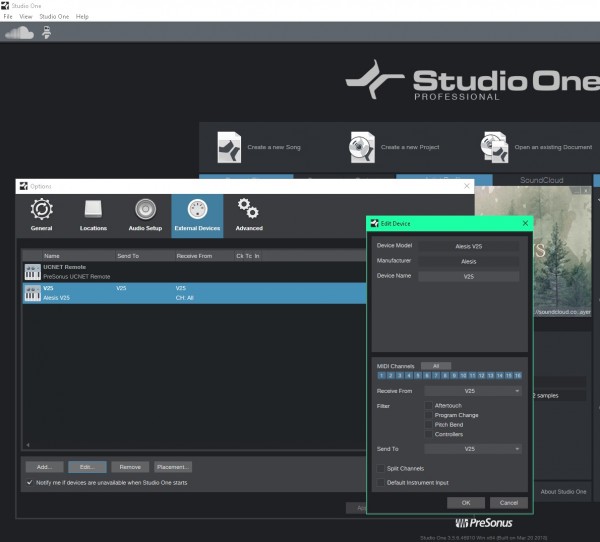Open the Send To V25 dropdown
Image resolution: width=600 pixels, height=542 pixels.
(x=473, y=449)
